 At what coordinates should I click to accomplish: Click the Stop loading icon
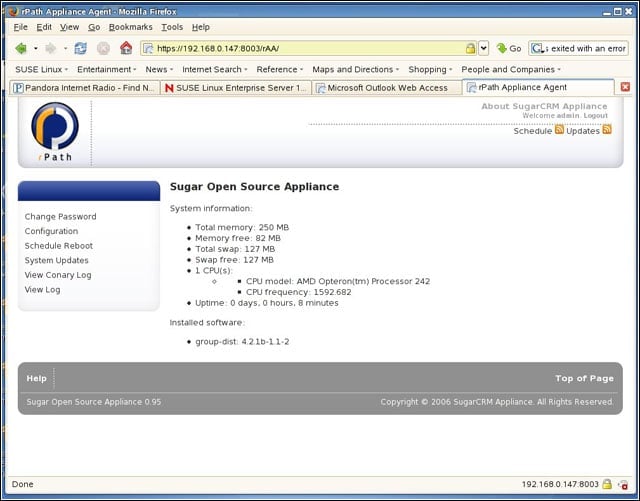tap(103, 49)
